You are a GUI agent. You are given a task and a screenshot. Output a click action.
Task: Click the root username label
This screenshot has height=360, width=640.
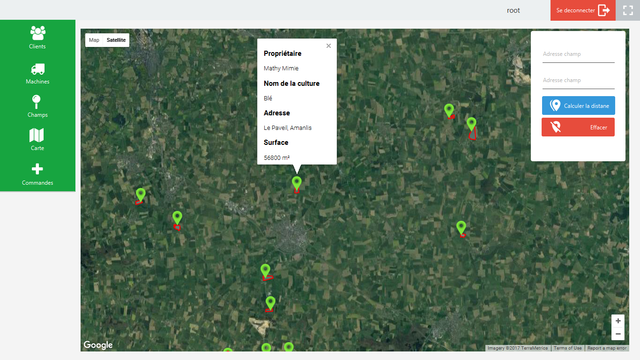[x=513, y=11]
